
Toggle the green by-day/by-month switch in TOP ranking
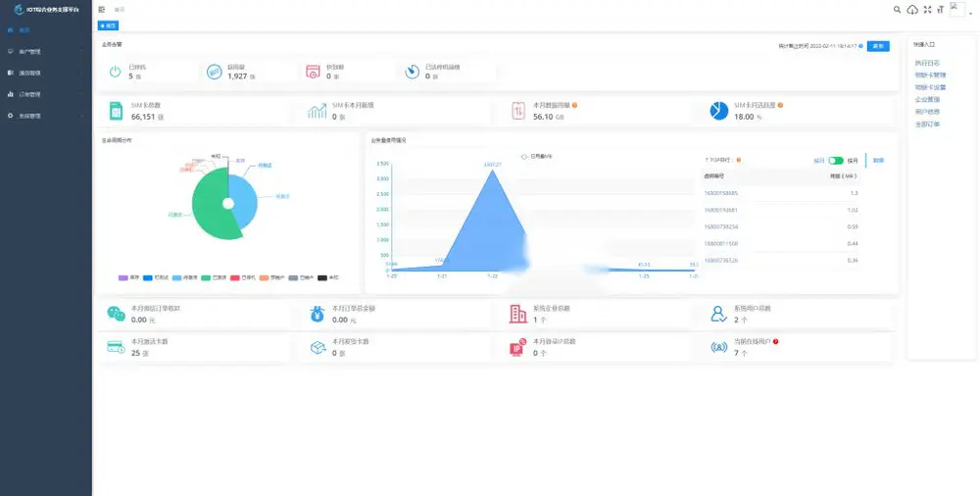pyautogui.click(x=836, y=161)
